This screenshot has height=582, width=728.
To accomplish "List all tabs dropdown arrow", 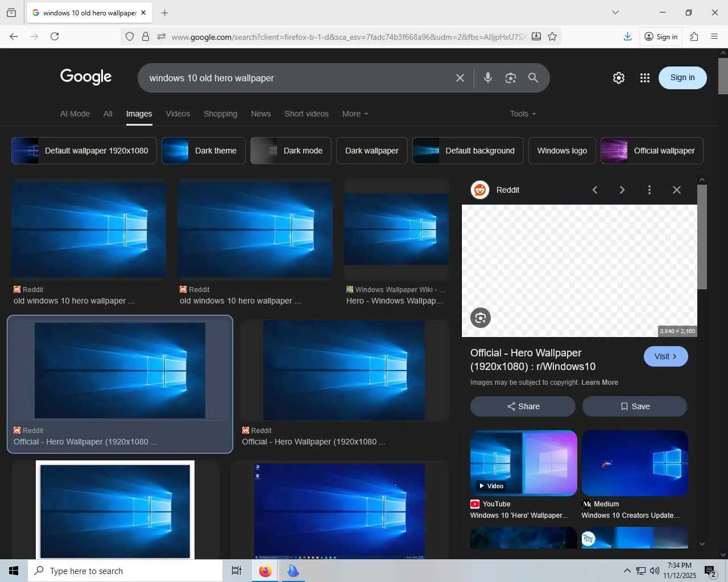I will click(x=615, y=13).
